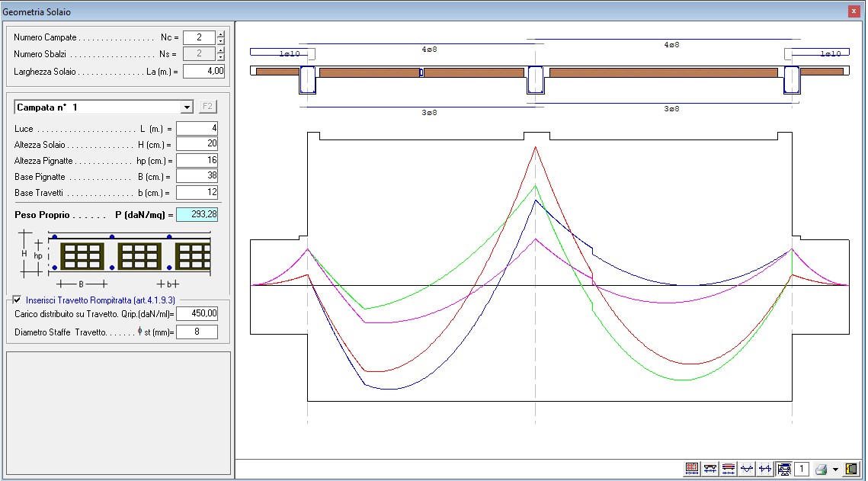Click the "Base Travetti" label
This screenshot has height=481, width=868.
click(39, 193)
